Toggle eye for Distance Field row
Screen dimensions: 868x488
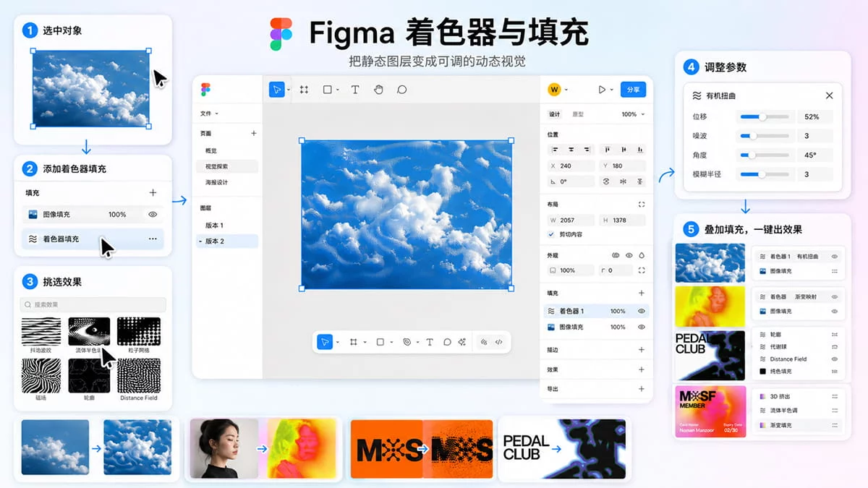click(835, 359)
